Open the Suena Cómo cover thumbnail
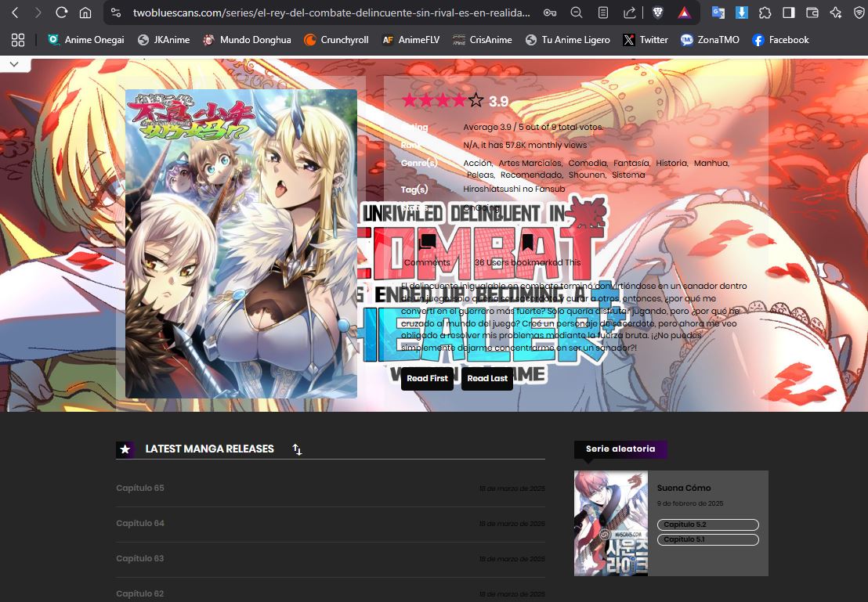This screenshot has width=868, height=602. click(x=611, y=524)
